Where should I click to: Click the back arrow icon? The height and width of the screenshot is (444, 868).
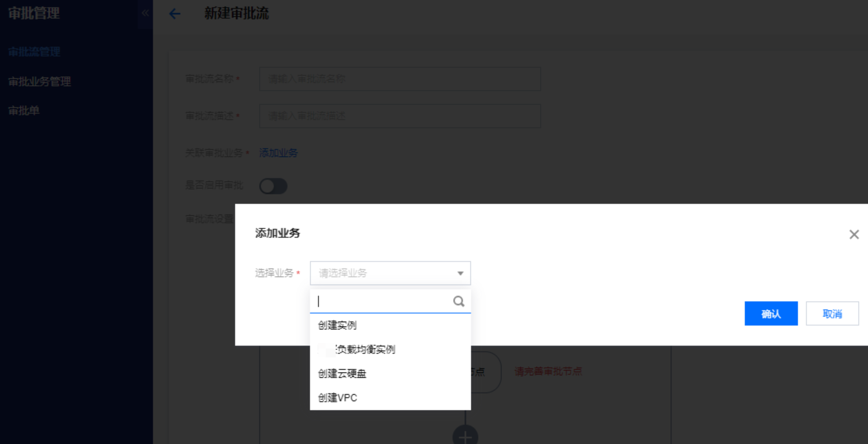[x=174, y=14]
